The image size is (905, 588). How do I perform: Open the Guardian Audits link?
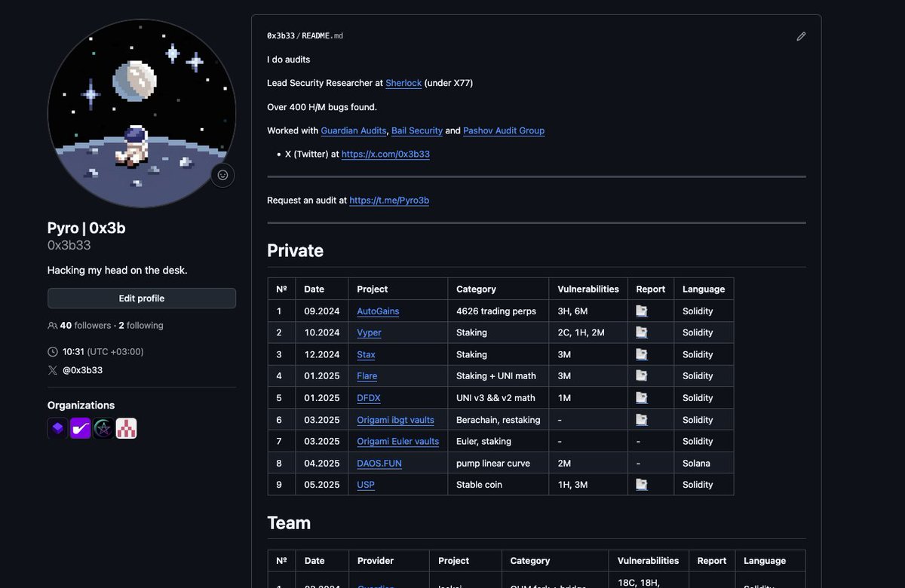(354, 130)
